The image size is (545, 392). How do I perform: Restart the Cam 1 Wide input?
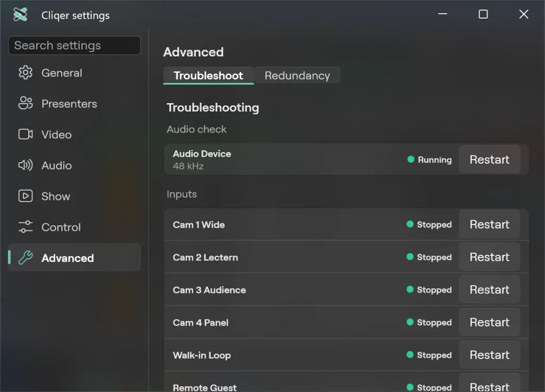pos(490,224)
